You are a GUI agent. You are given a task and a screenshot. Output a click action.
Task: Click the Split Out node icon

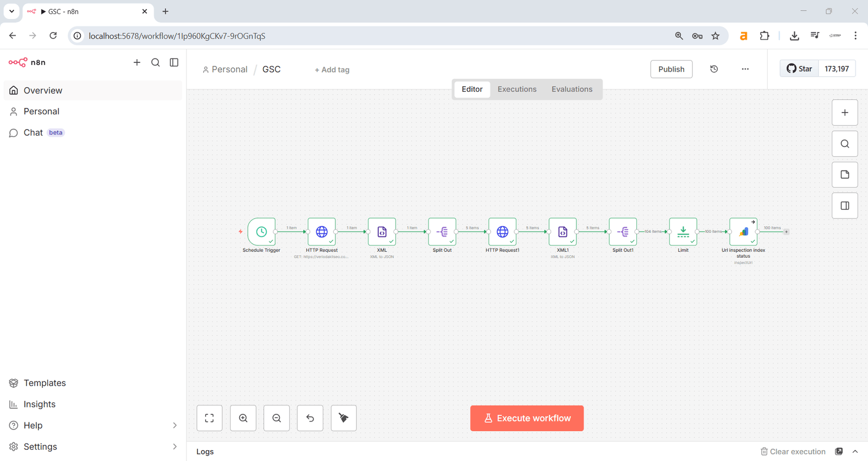click(442, 232)
